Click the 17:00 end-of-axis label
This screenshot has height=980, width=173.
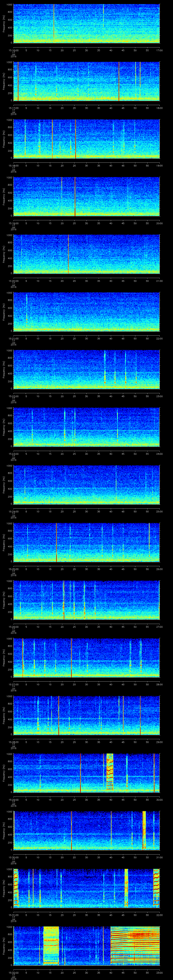[x=159, y=50]
